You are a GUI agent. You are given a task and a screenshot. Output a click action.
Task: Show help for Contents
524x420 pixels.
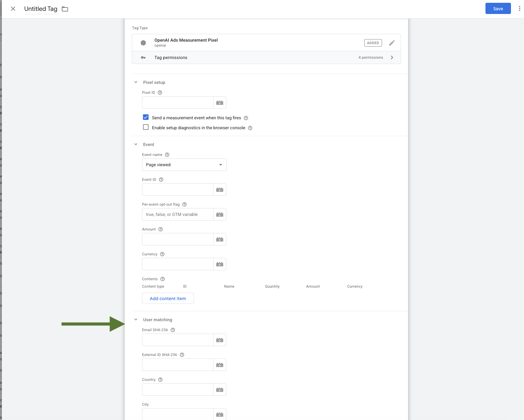pos(163,279)
